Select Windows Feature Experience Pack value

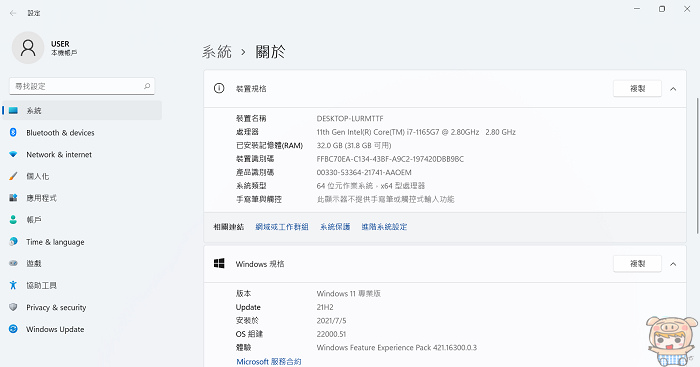tap(396, 347)
